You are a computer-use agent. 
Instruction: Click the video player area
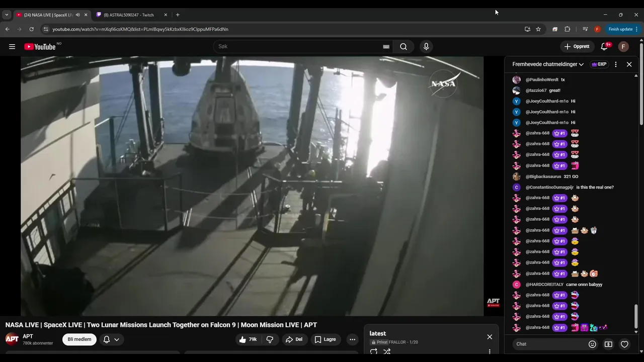click(x=252, y=186)
